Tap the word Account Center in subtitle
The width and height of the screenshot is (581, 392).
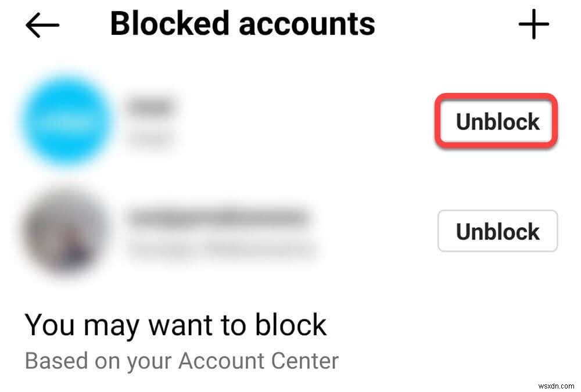coord(259,361)
